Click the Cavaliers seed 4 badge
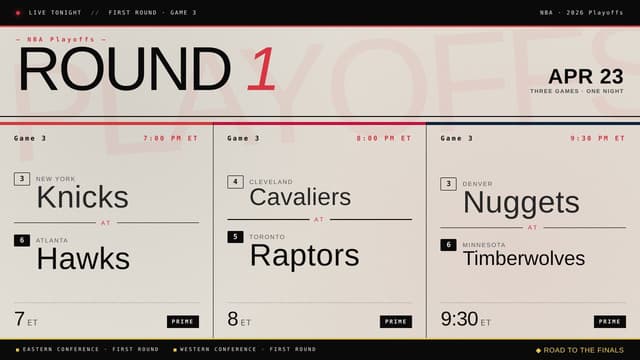The image size is (640, 360). coord(236,182)
